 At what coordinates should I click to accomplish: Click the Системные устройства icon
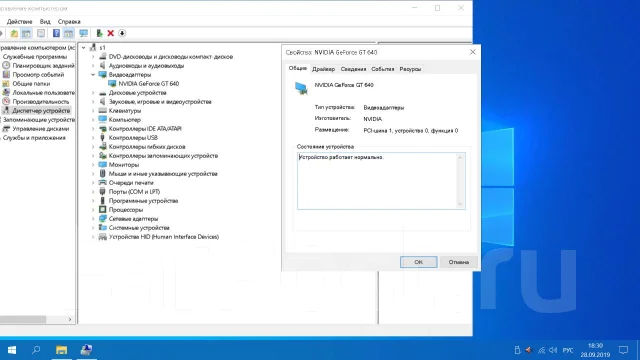(x=102, y=227)
